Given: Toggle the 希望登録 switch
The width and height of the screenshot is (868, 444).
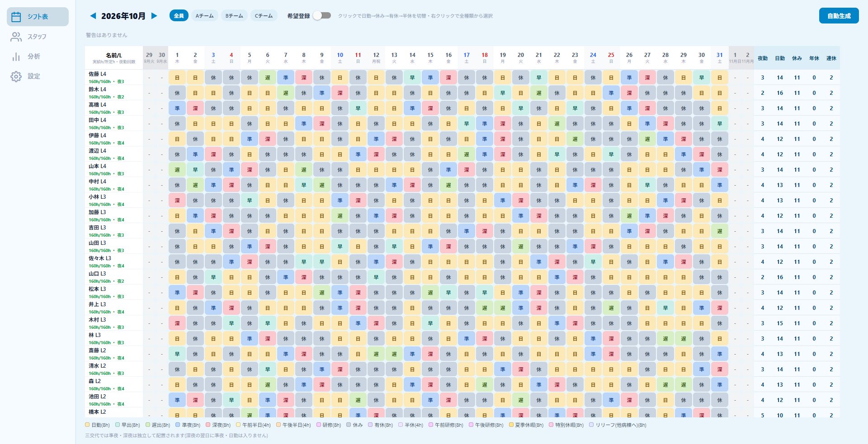Looking at the screenshot, I should point(322,16).
